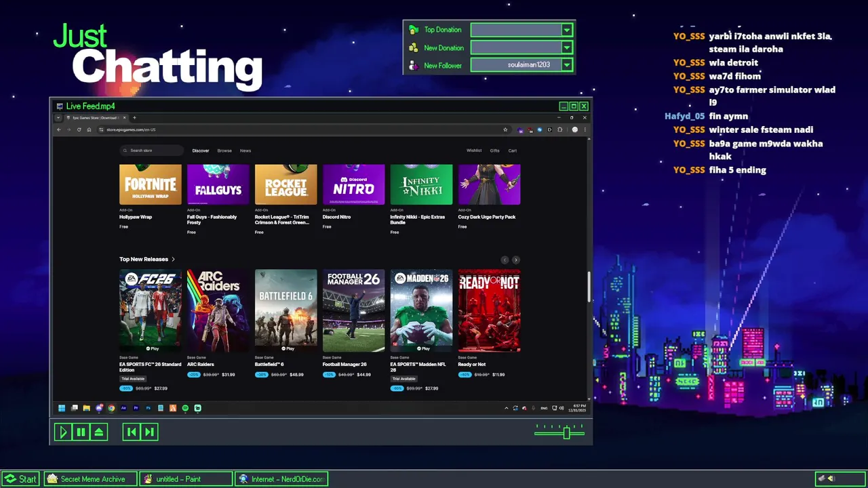Click the eject button in the player
Screen dimensions: 868x488
point(99,432)
